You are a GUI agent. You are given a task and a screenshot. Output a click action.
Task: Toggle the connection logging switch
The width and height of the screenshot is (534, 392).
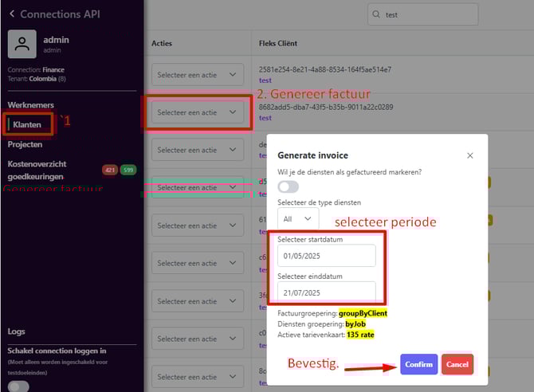18,386
